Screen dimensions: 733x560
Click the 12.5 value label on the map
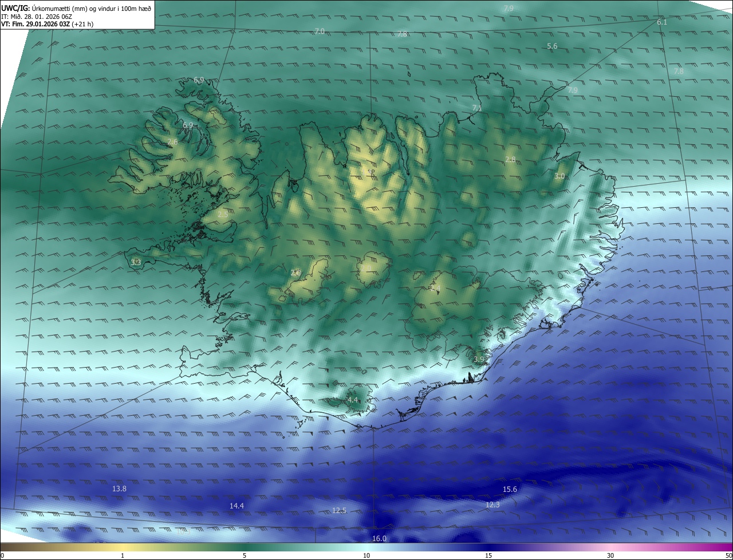pyautogui.click(x=339, y=510)
